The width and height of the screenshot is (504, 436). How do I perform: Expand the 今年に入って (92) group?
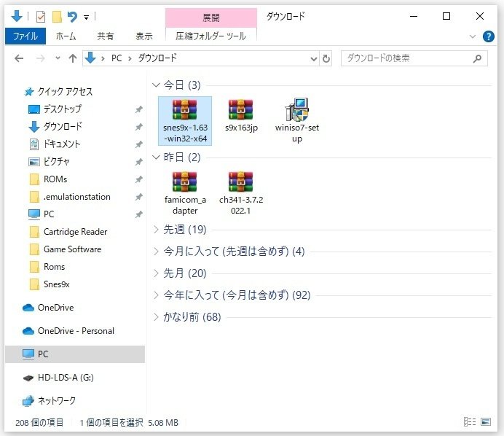(156, 295)
